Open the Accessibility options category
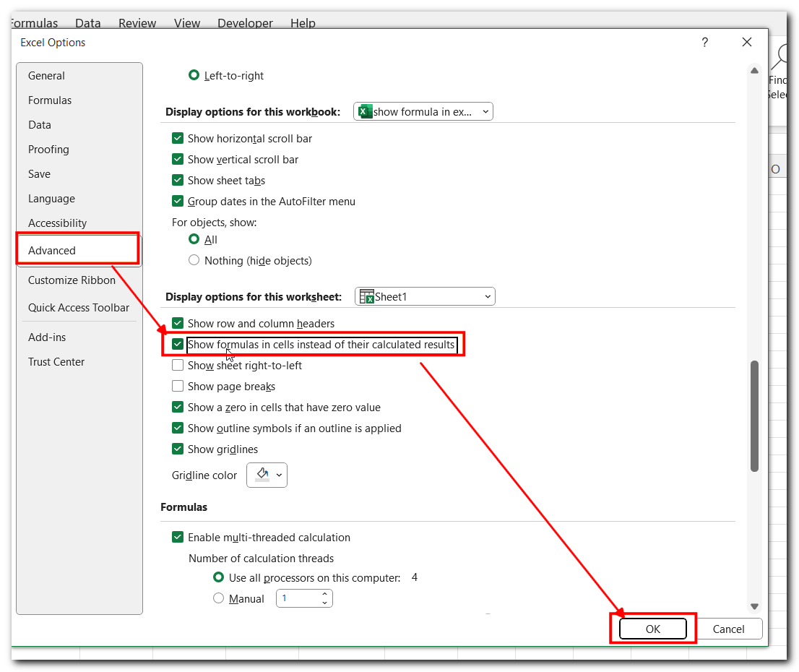 pyautogui.click(x=79, y=223)
